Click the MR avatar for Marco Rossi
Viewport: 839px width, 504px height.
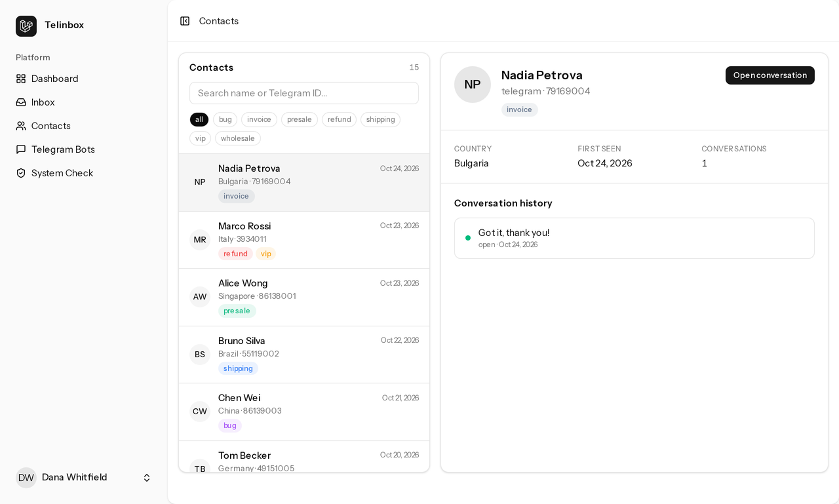200,240
